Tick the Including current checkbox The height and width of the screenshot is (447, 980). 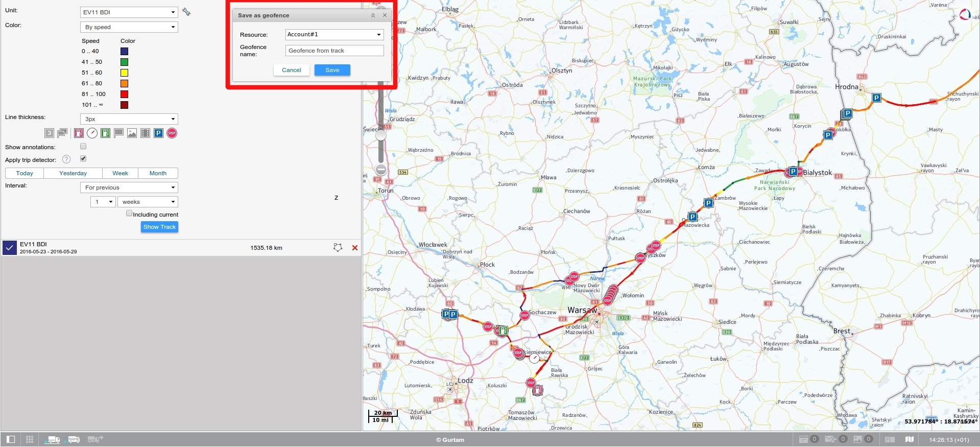point(129,214)
